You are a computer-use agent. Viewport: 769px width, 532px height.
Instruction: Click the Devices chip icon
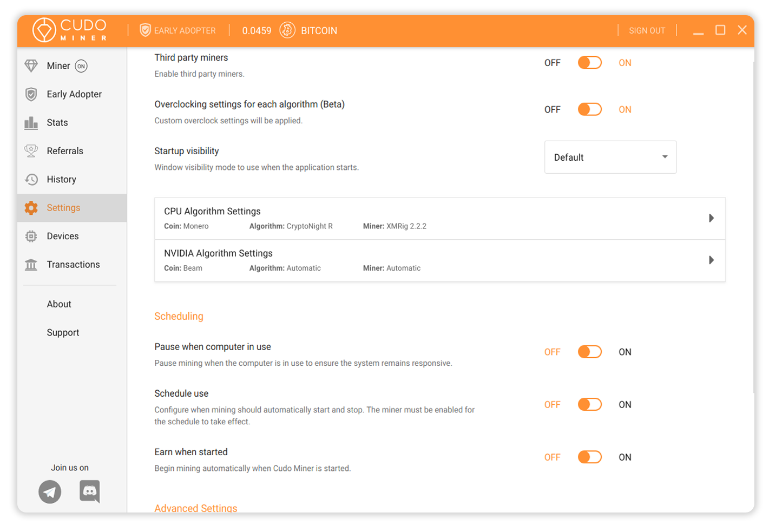[x=31, y=236]
